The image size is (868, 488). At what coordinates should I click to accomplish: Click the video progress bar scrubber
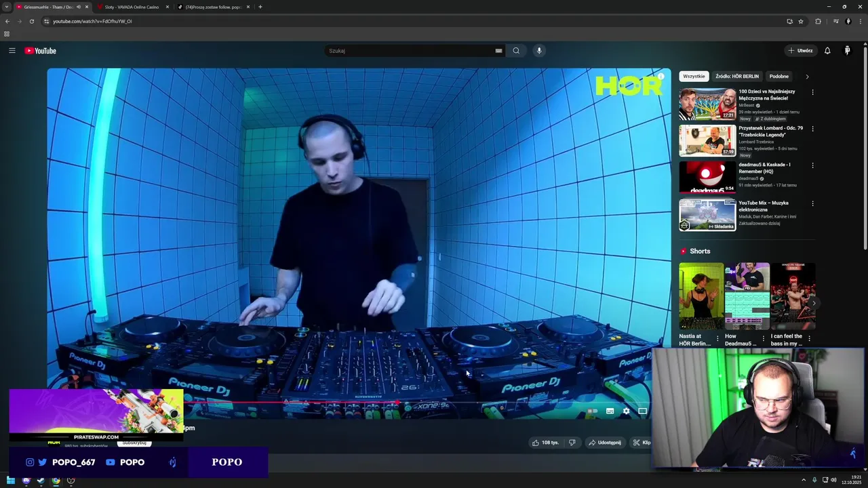click(397, 403)
